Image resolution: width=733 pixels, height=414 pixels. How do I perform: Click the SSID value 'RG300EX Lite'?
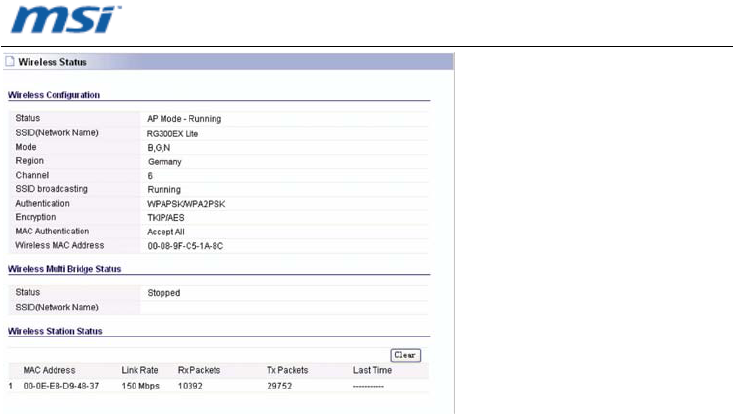click(x=172, y=134)
